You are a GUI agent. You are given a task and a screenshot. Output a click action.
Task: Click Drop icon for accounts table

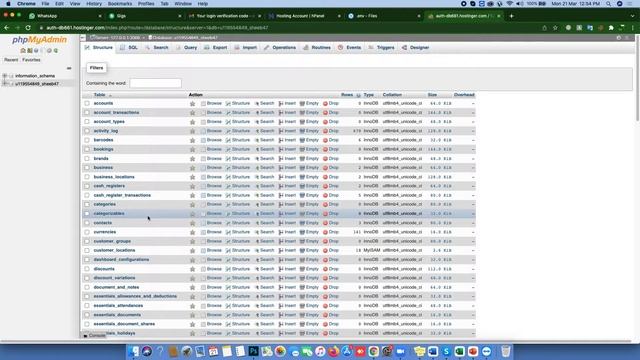pyautogui.click(x=325, y=104)
